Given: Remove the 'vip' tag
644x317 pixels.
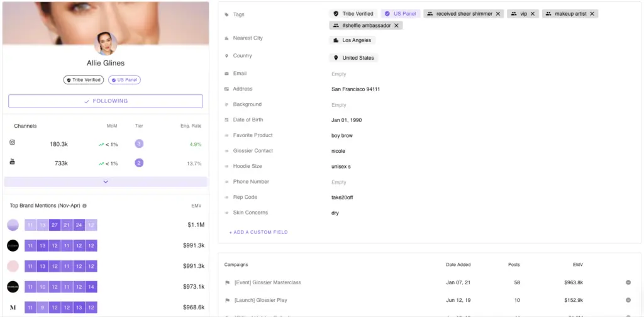Looking at the screenshot, I should point(533,14).
